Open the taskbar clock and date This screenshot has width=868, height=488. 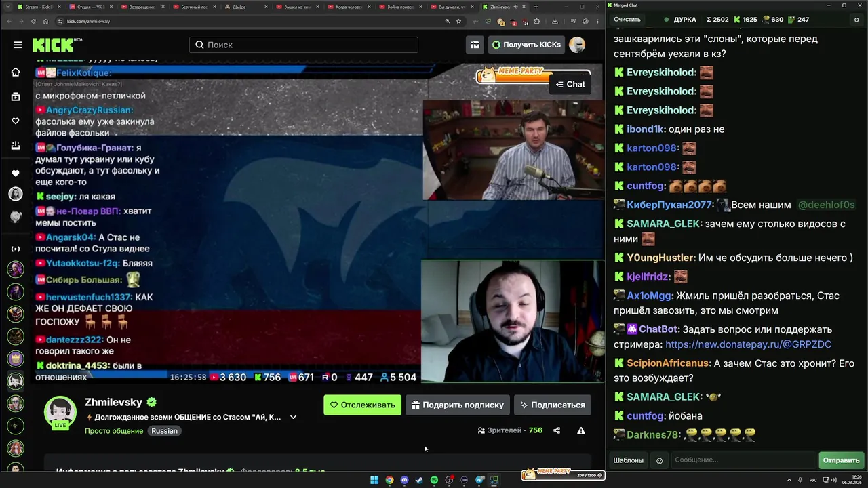coord(852,480)
